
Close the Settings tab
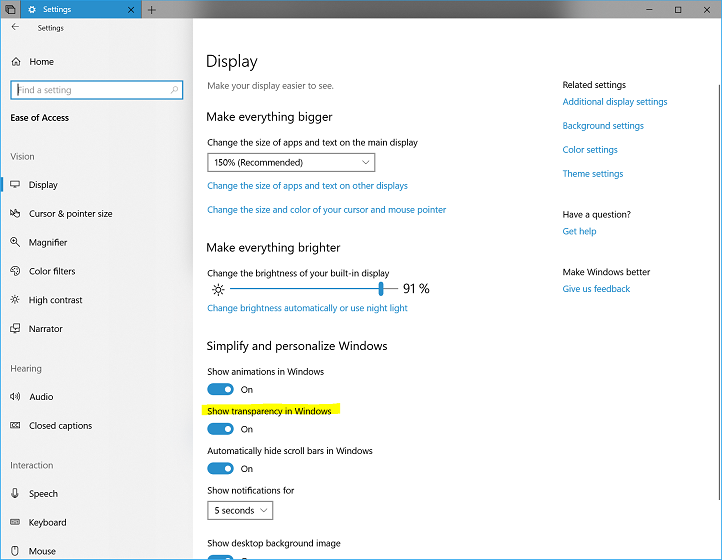tap(131, 10)
